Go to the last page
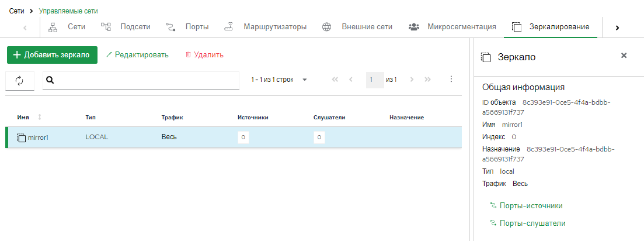The image size is (644, 241). (427, 80)
